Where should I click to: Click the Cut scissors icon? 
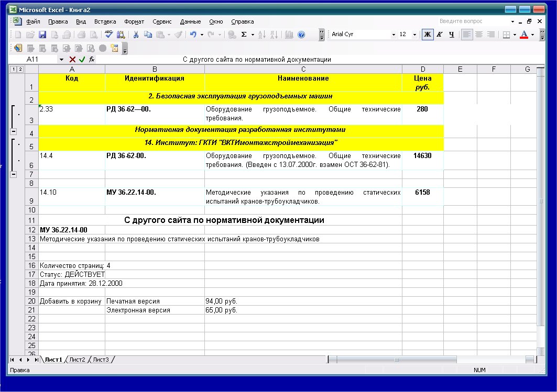pyautogui.click(x=136, y=35)
